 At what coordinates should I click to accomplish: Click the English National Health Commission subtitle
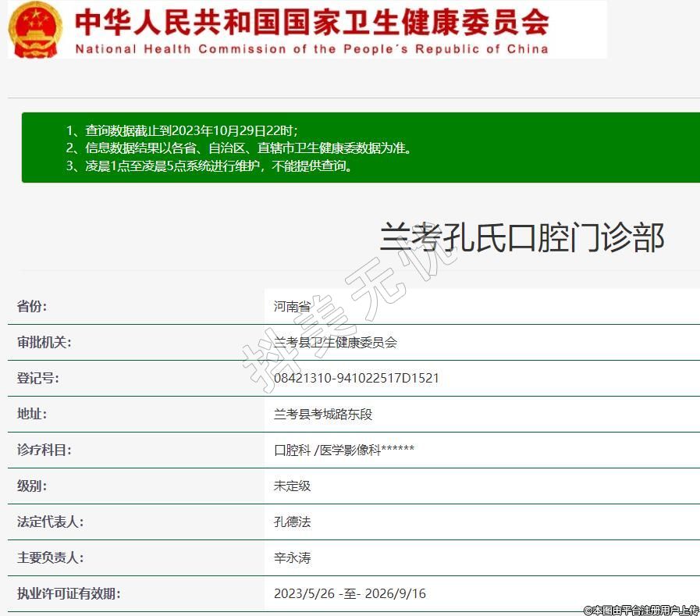(x=311, y=49)
